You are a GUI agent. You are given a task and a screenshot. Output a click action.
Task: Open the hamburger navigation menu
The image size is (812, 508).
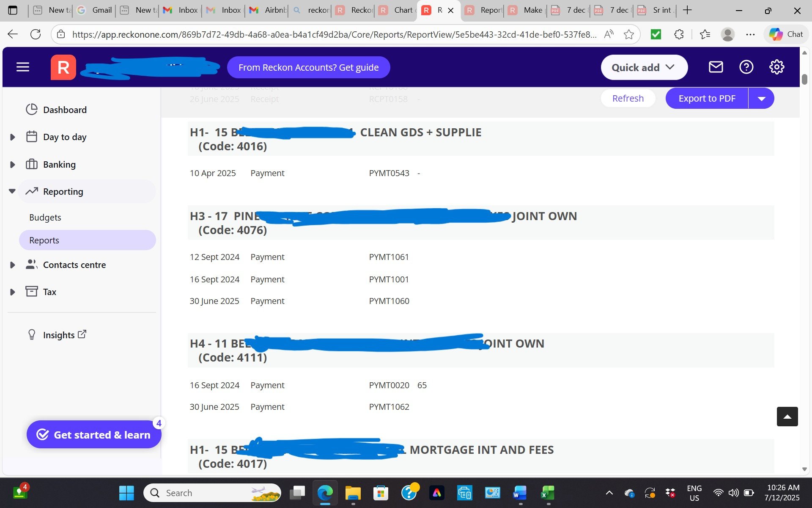(23, 67)
